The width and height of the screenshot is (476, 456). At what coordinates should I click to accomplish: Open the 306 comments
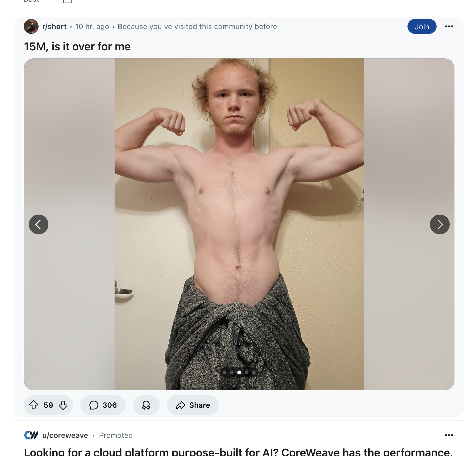103,405
